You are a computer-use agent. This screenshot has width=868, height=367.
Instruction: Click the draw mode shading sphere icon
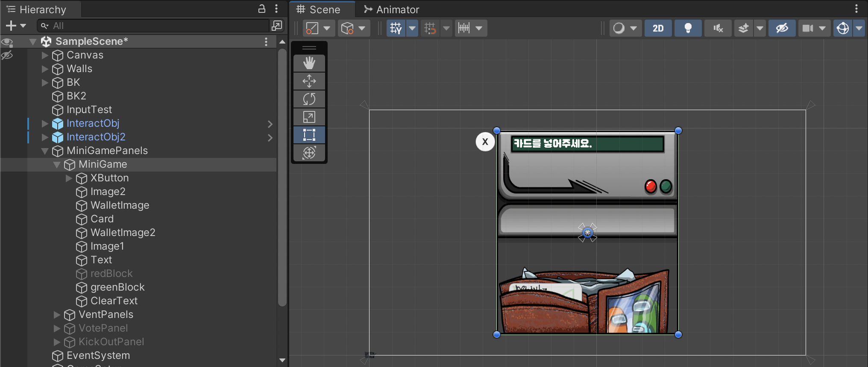click(619, 28)
